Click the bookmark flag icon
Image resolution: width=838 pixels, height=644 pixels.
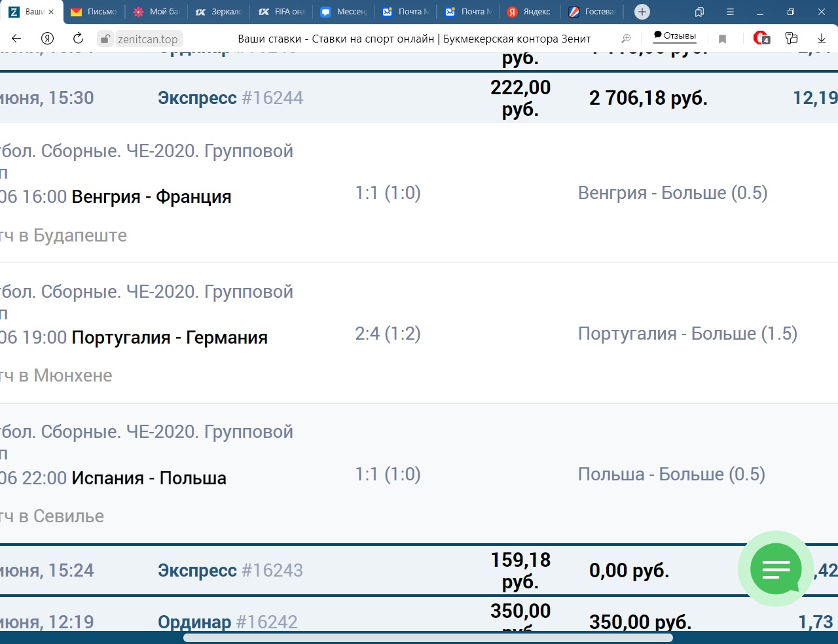pyautogui.click(x=722, y=39)
